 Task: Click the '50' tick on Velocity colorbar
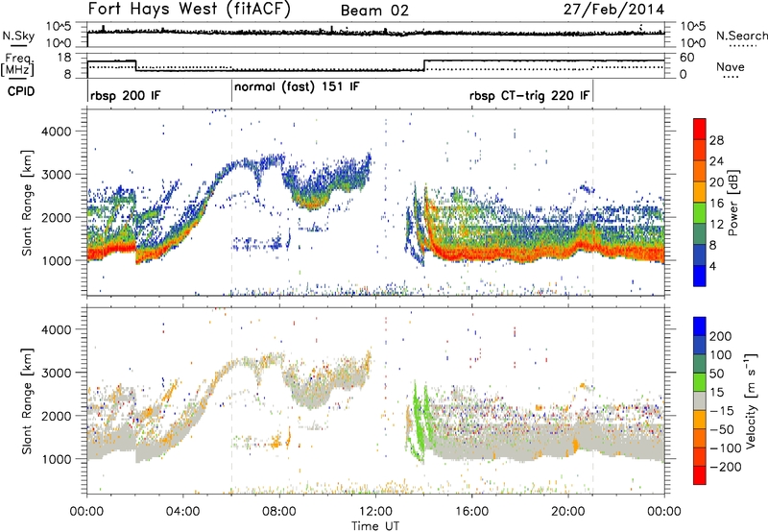pyautogui.click(x=716, y=374)
